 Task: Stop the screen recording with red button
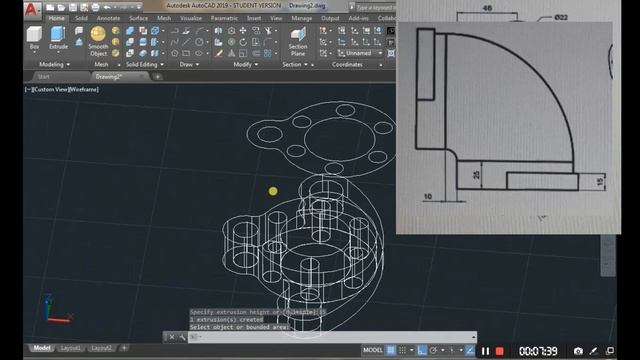(x=500, y=351)
